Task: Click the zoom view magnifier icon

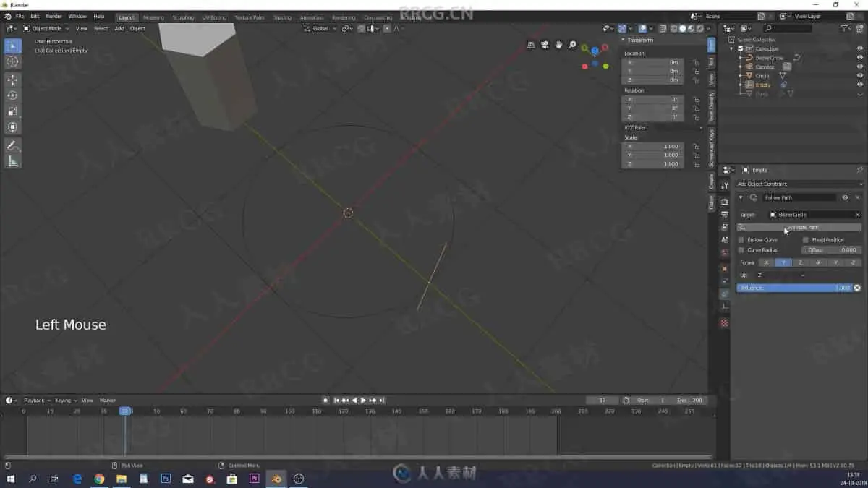Action: click(x=572, y=45)
